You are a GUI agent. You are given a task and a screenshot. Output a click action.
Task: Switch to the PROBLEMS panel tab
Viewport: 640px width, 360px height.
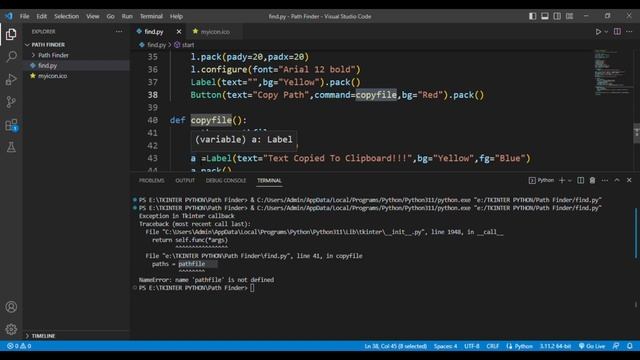(x=151, y=180)
